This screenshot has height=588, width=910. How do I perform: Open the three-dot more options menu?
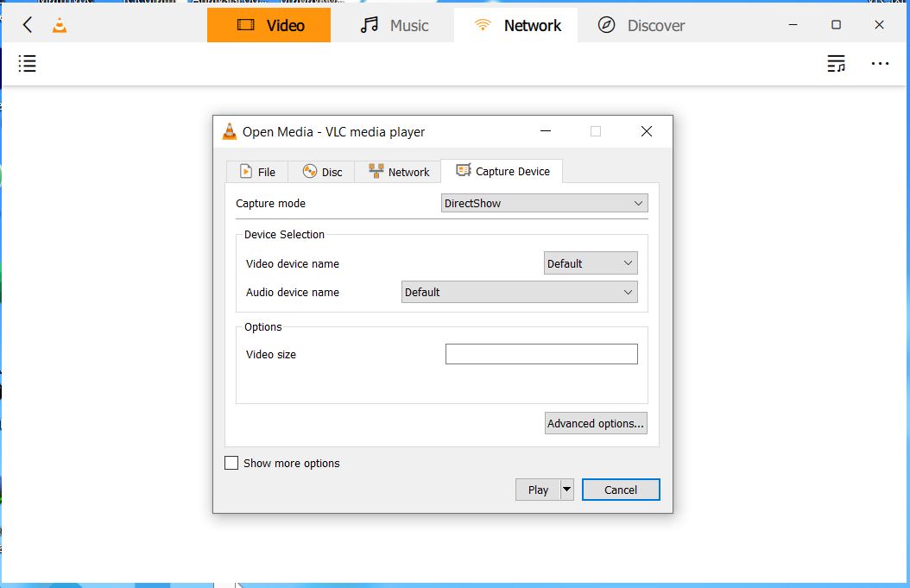click(x=880, y=63)
